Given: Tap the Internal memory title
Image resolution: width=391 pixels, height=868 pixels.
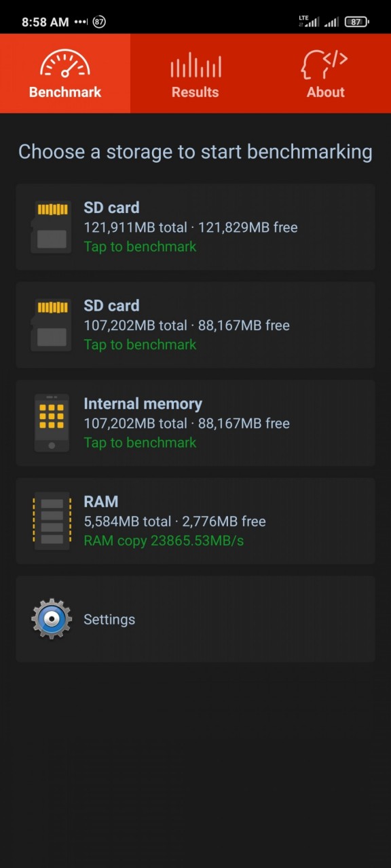Looking at the screenshot, I should (x=143, y=403).
